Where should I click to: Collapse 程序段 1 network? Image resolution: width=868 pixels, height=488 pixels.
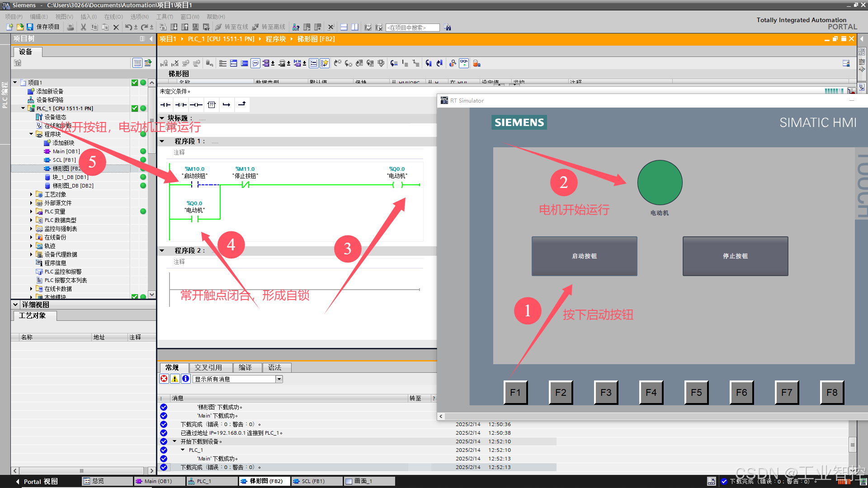[162, 141]
